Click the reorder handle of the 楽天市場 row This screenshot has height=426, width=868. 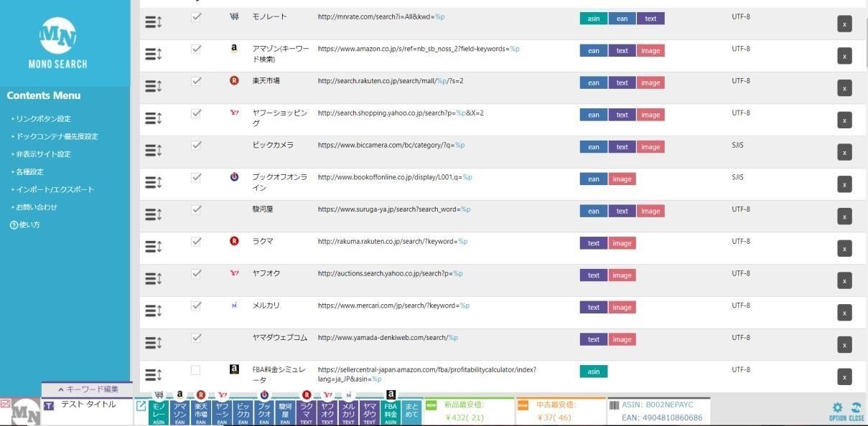154,86
